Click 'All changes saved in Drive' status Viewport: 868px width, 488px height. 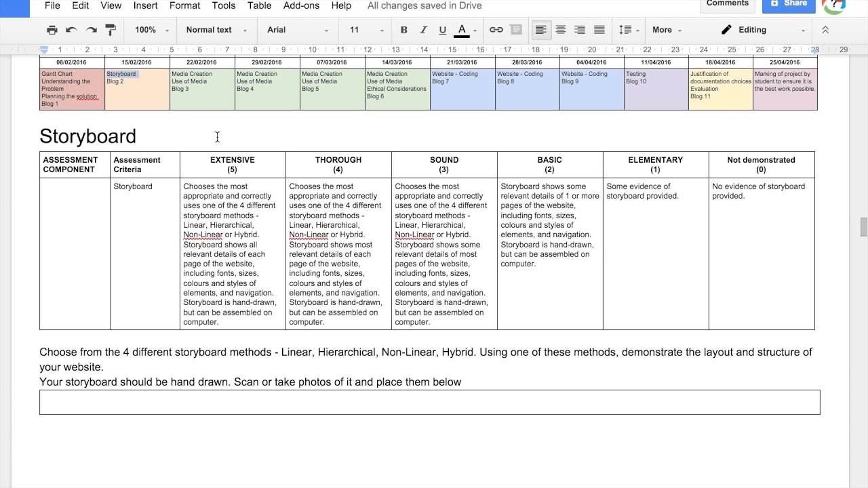point(425,5)
